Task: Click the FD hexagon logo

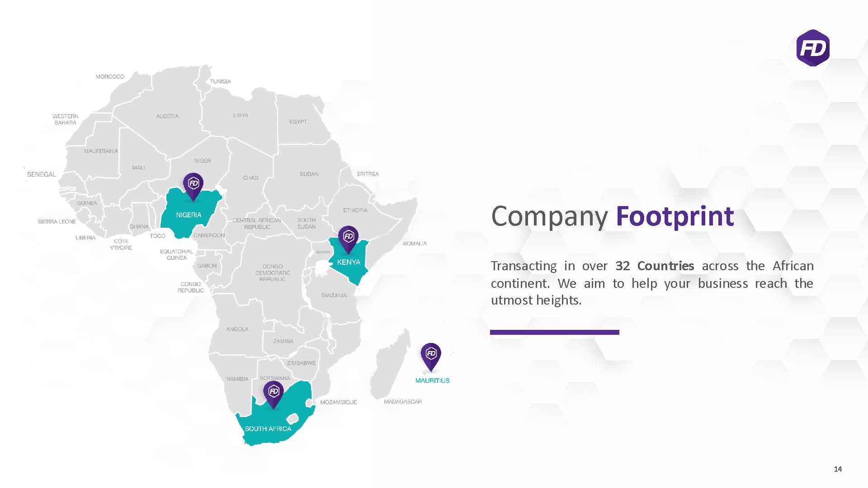Action: [813, 48]
